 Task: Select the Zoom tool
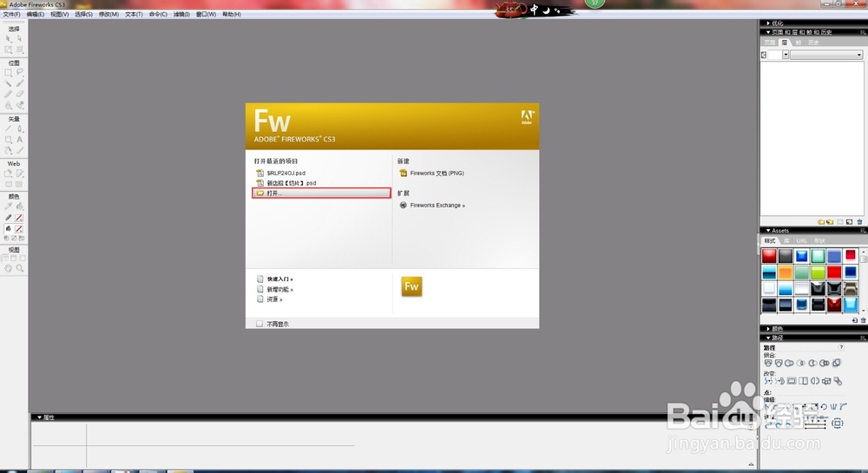[19, 268]
